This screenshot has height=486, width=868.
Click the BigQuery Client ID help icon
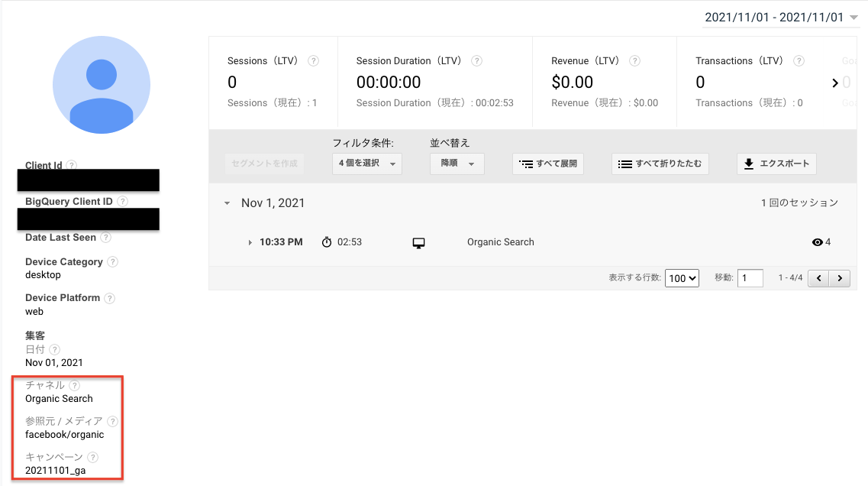123,201
